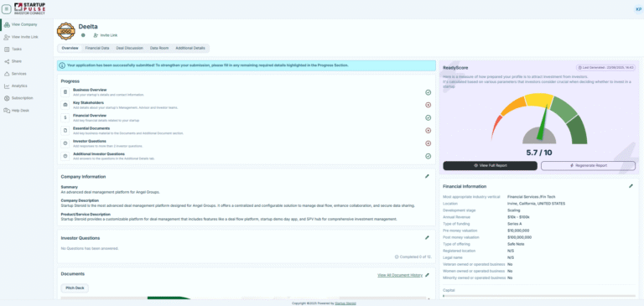
Task: Edit Company Information with the pencil icon
Action: click(x=427, y=176)
